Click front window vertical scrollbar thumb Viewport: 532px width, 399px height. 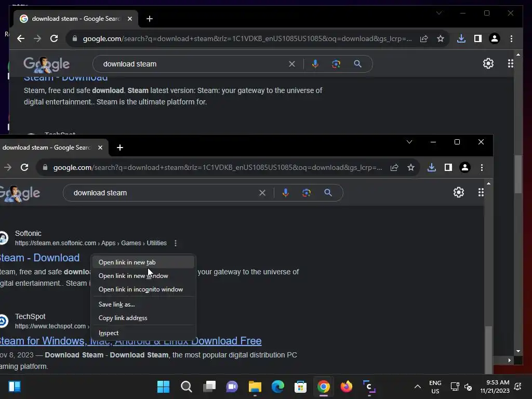click(488, 350)
